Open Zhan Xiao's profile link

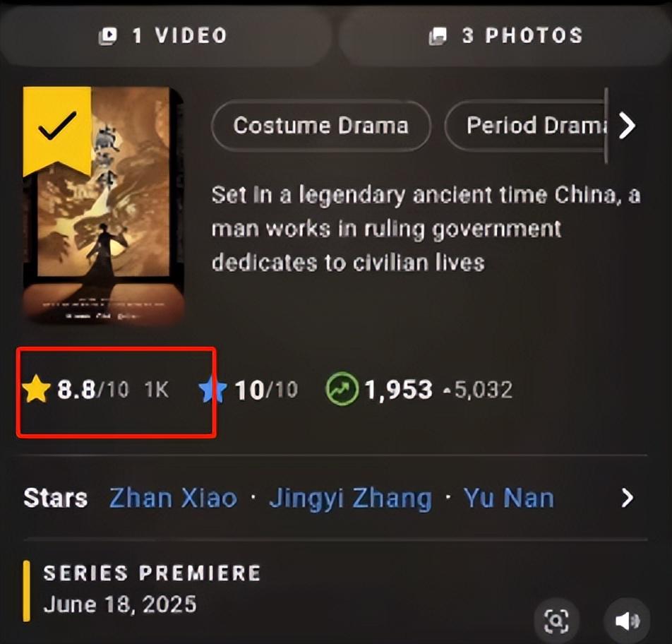pyautogui.click(x=173, y=498)
